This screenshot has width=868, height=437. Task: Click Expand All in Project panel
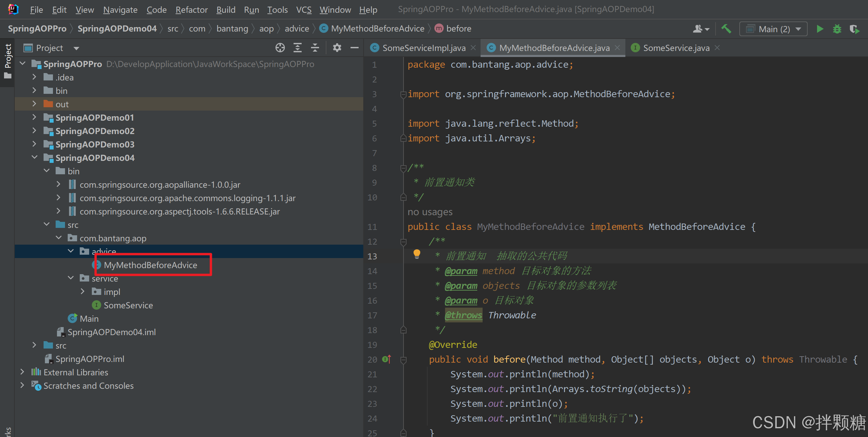point(297,48)
